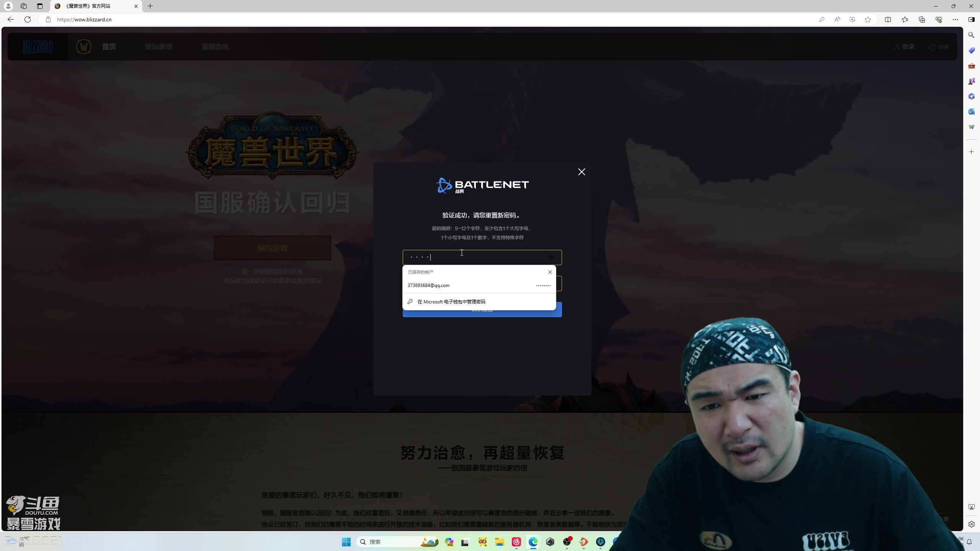Image resolution: width=980 pixels, height=551 pixels.
Task: Click the address bar URL wow.blizzard.cn
Action: point(84,20)
